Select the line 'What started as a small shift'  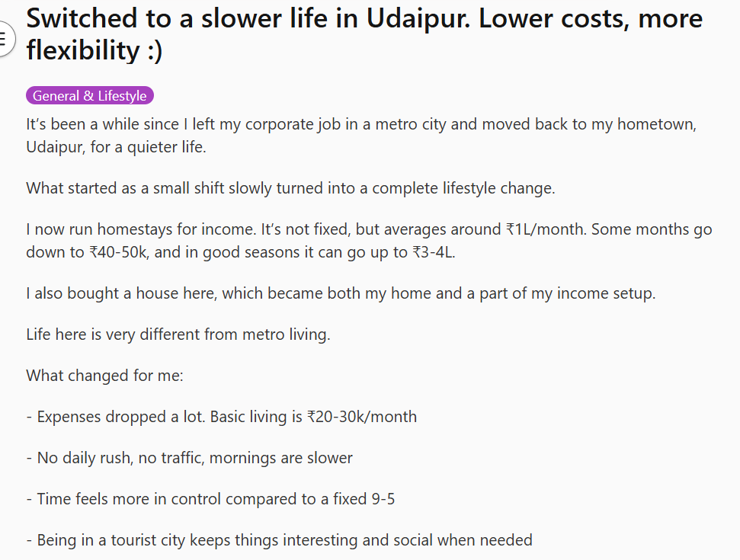pyautogui.click(x=290, y=188)
